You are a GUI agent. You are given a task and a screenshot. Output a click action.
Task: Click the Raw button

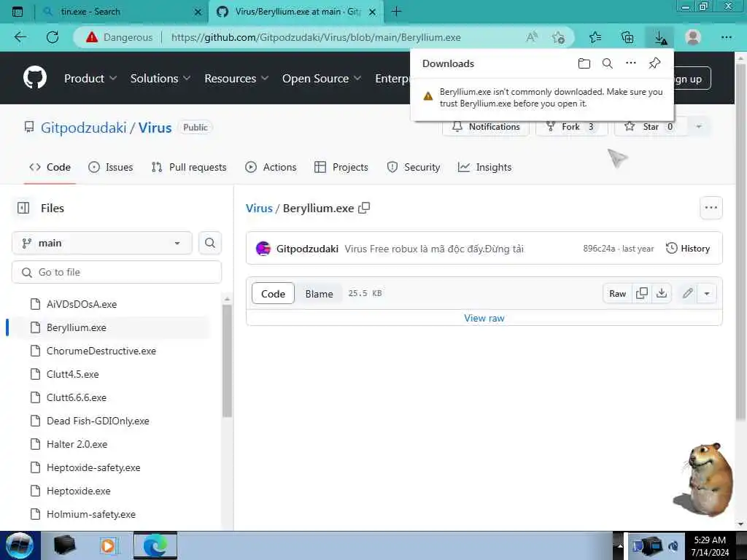coord(617,293)
